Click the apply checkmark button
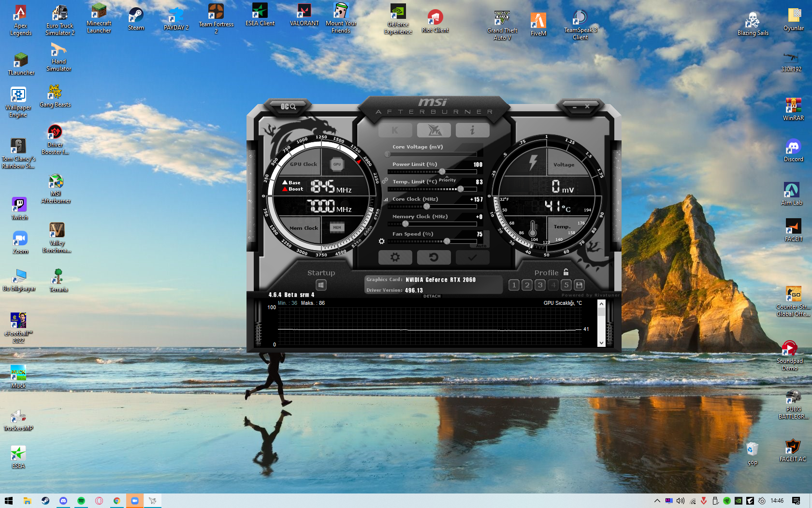812x508 pixels. pos(472,257)
